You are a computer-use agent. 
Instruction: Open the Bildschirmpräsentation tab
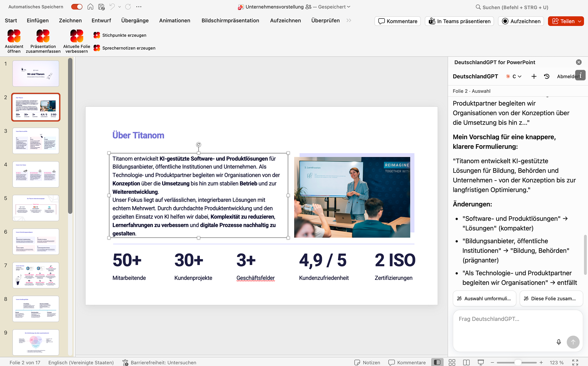[230, 20]
